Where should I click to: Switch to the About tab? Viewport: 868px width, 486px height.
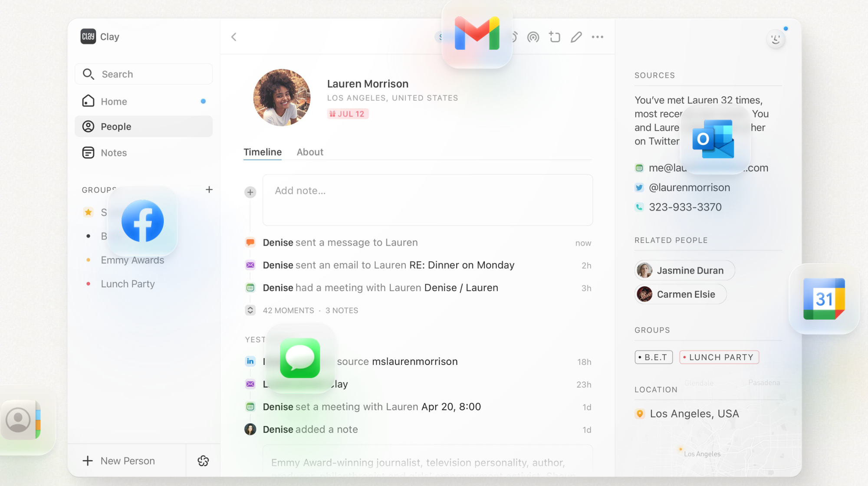310,152
